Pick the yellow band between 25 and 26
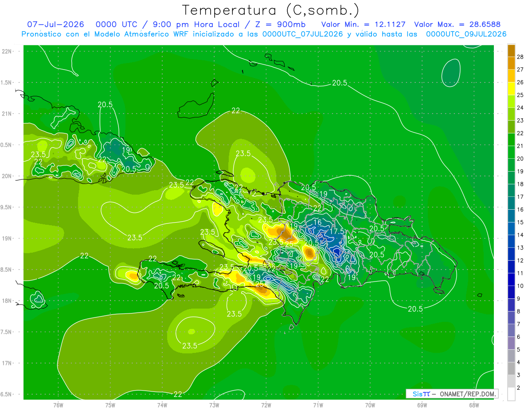The image size is (532, 411). click(x=511, y=89)
